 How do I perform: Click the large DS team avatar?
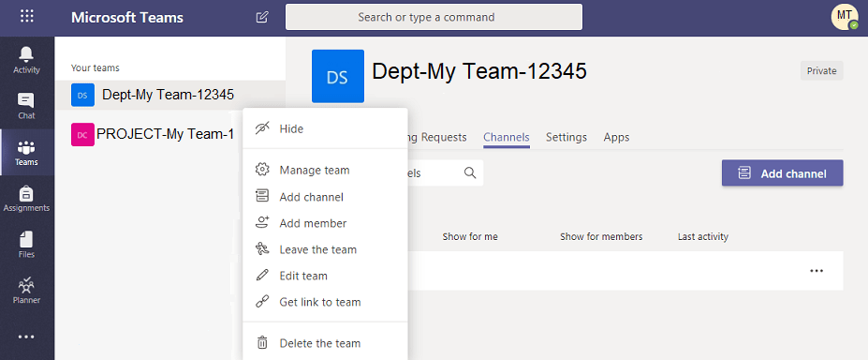(338, 77)
